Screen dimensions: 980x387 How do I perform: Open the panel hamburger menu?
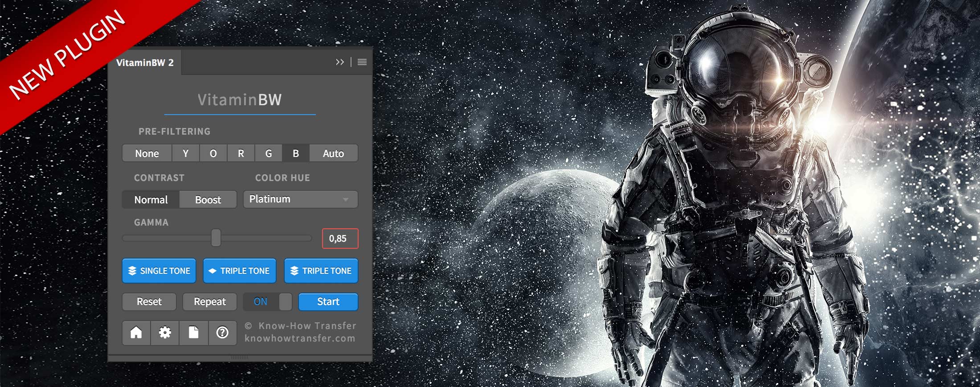tap(362, 62)
